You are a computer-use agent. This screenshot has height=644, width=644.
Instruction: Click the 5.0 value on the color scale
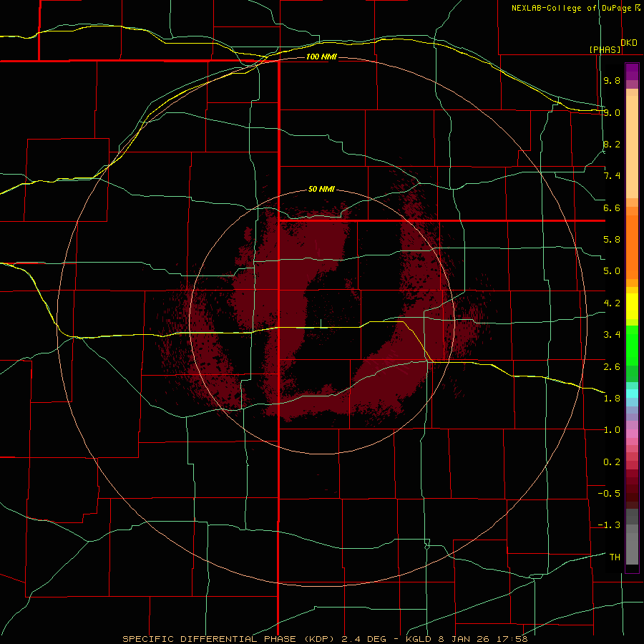(x=612, y=271)
